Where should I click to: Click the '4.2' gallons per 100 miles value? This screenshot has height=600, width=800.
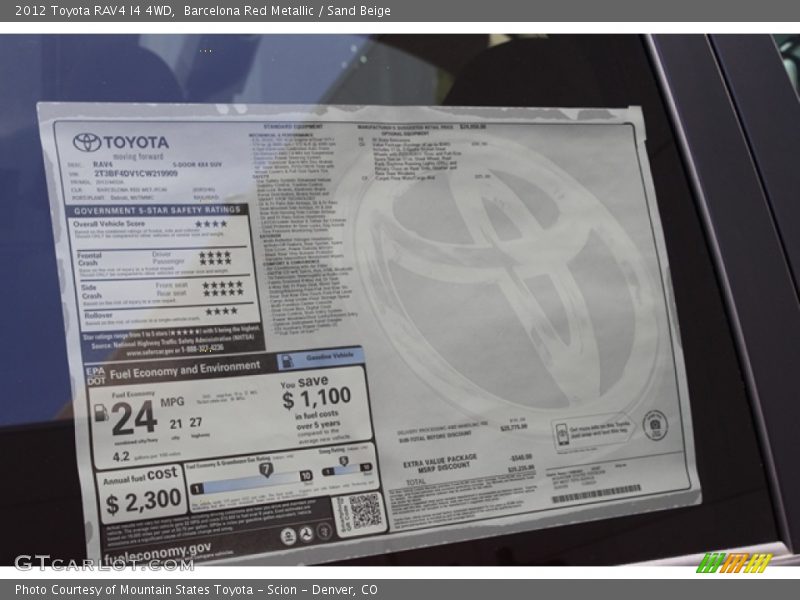point(121,456)
